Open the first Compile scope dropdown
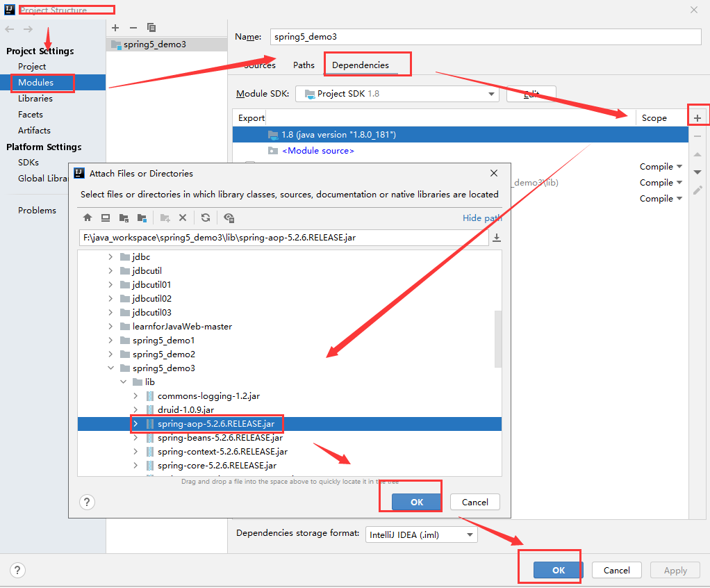This screenshot has width=710, height=588. pyautogui.click(x=661, y=167)
